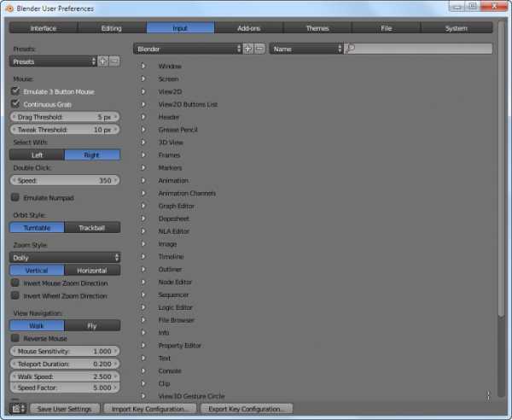Image resolution: width=512 pixels, height=420 pixels.
Task: Expand the Node Editor keymap section
Action: pos(143,282)
